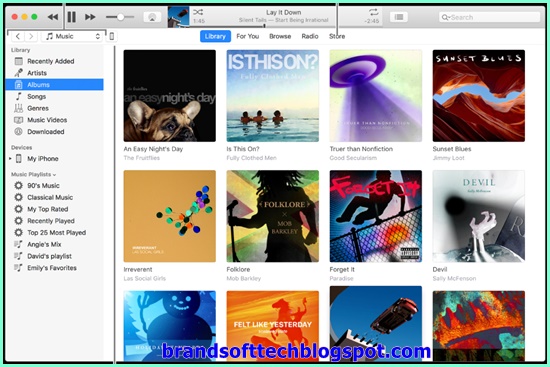
Task: Expand the My iPhone device triangle
Action: [x=11, y=159]
